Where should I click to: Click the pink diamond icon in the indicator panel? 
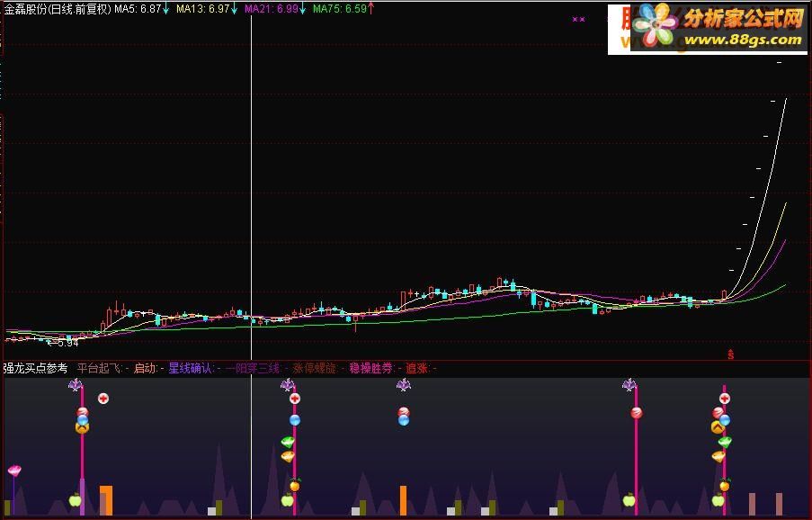(x=14, y=471)
